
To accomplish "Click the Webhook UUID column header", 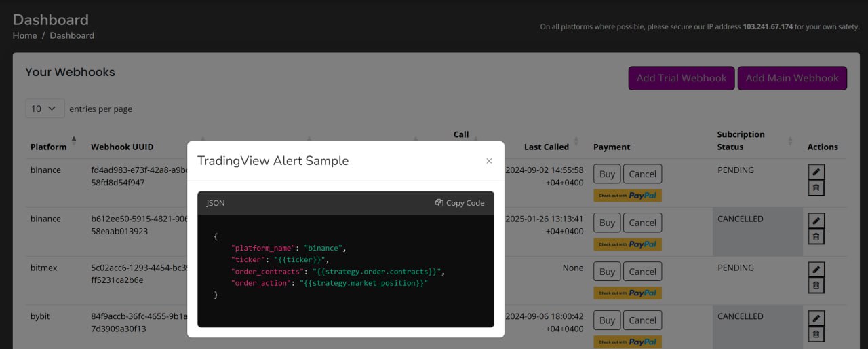I will (x=122, y=147).
